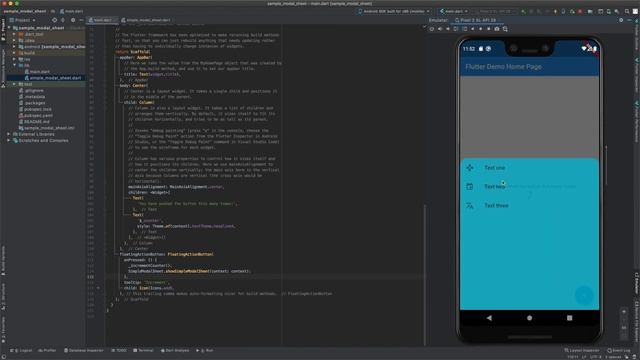Select .gitignore in project tree

coord(33,91)
